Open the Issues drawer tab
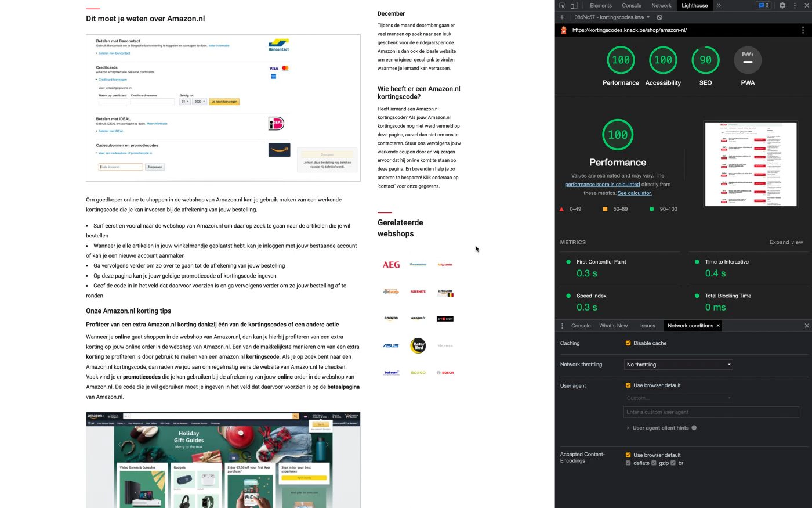 coord(647,326)
